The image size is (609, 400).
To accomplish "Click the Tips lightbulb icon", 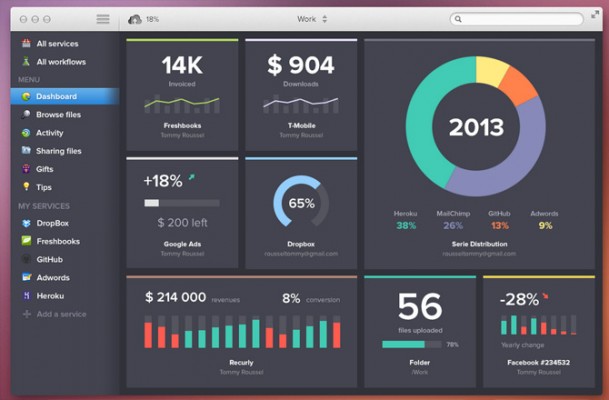I will 26,186.
